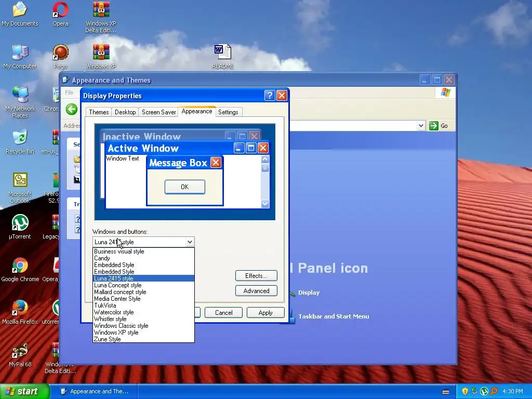Launch Mozilla Firefox from desktop
The height and width of the screenshot is (399, 532).
coord(20,312)
